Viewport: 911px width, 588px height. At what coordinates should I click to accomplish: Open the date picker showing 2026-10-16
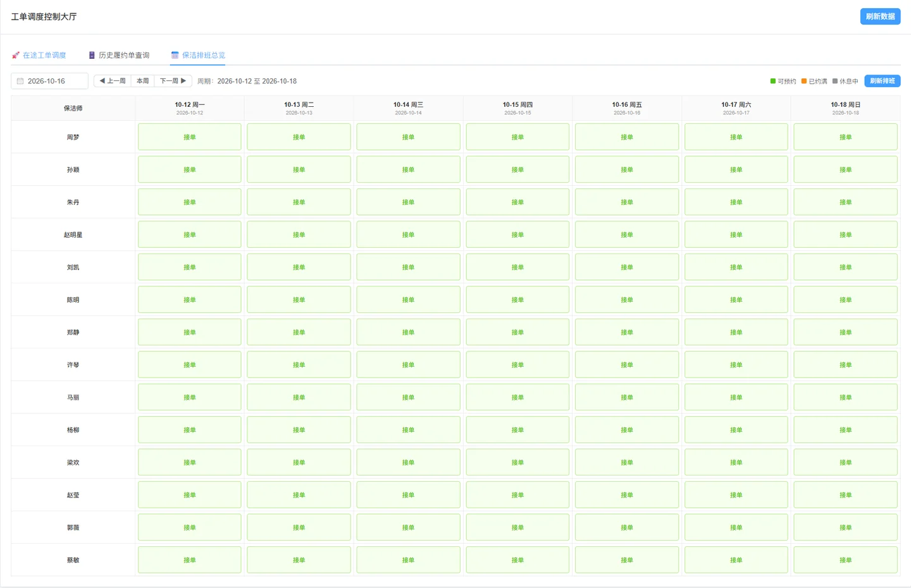pyautogui.click(x=49, y=81)
